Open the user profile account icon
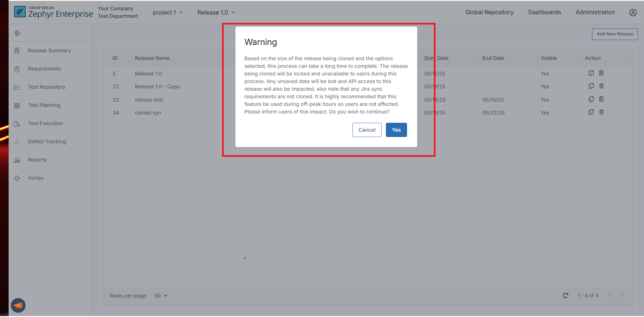This screenshot has height=317, width=644. (633, 13)
